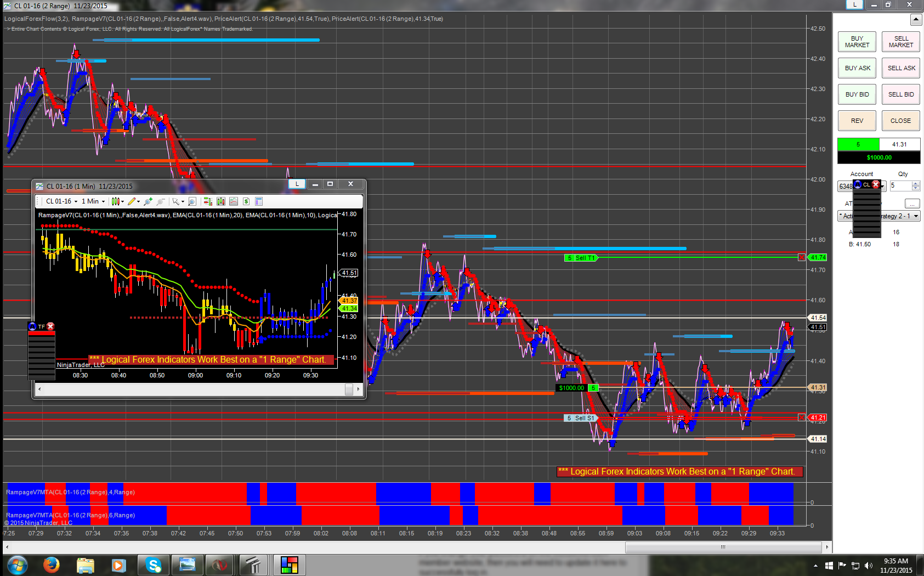Click the CLOSE position button
924x576 pixels.
(x=901, y=121)
